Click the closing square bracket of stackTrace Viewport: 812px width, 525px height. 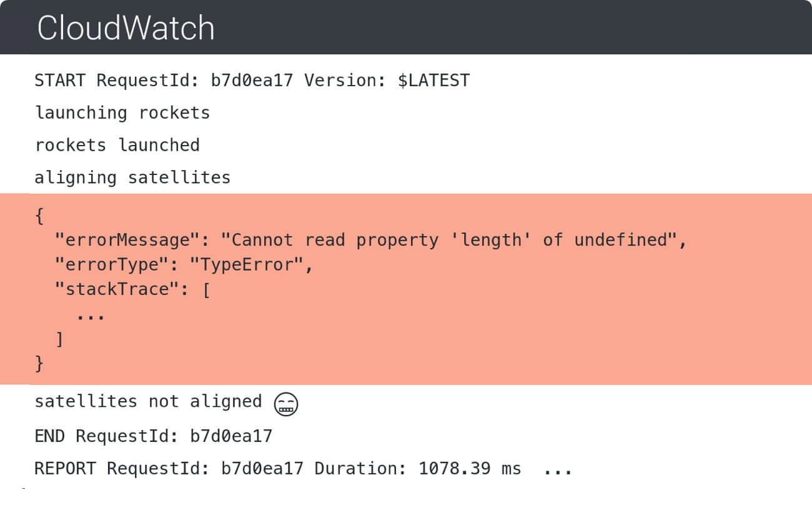click(x=59, y=339)
